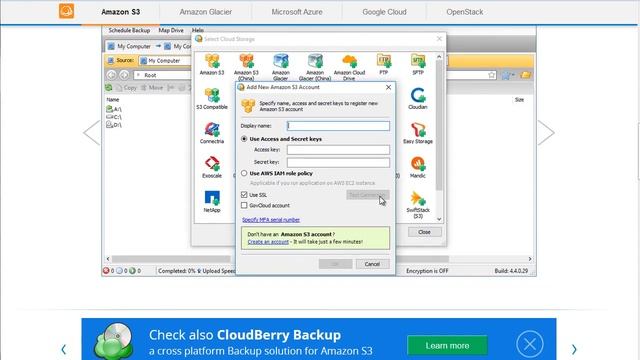Click the Copy toolbar button

coord(127,87)
